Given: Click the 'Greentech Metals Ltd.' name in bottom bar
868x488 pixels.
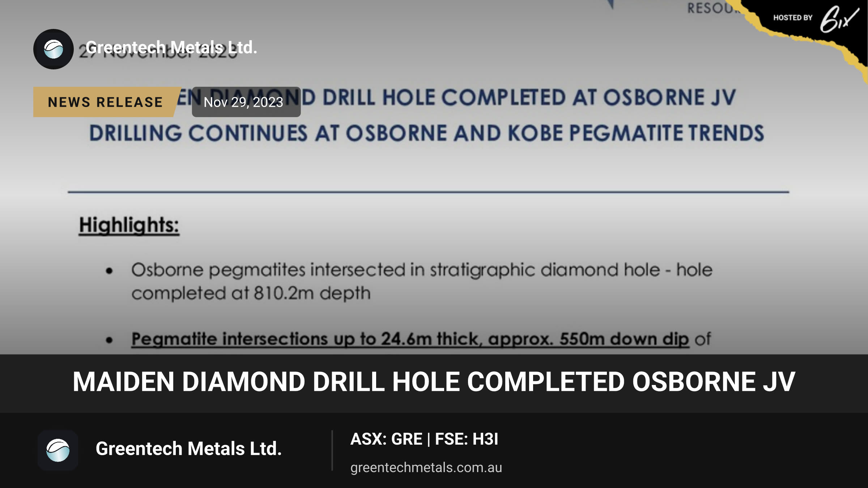Looking at the screenshot, I should (x=188, y=449).
